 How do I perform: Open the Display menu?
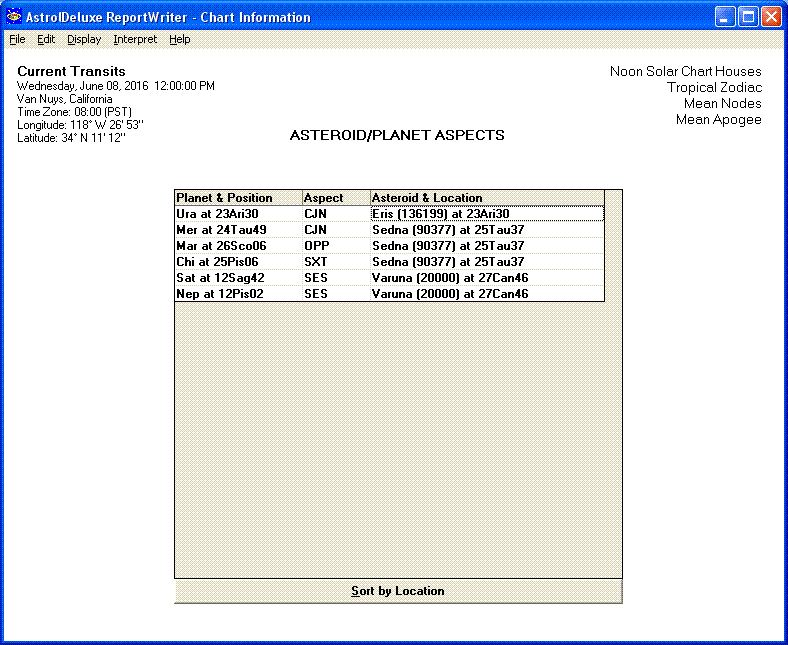84,40
